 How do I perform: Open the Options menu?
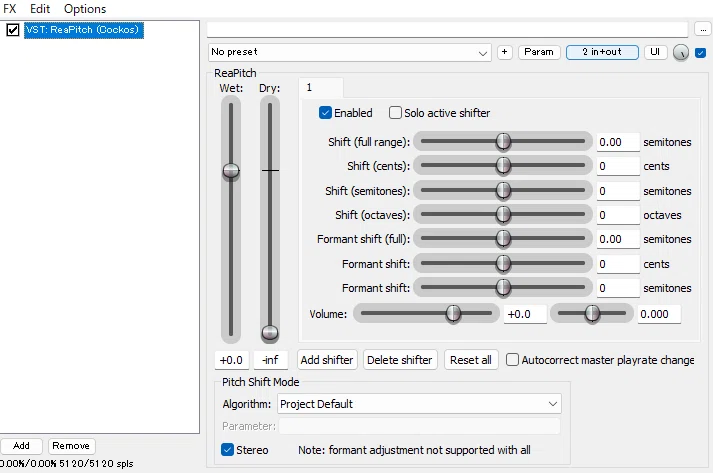pos(85,9)
